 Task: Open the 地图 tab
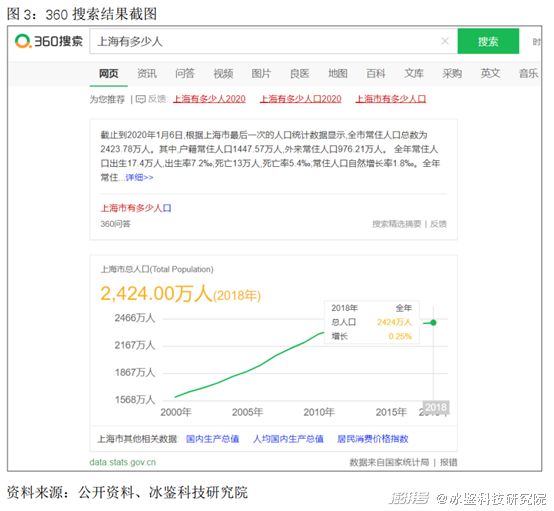[x=337, y=74]
